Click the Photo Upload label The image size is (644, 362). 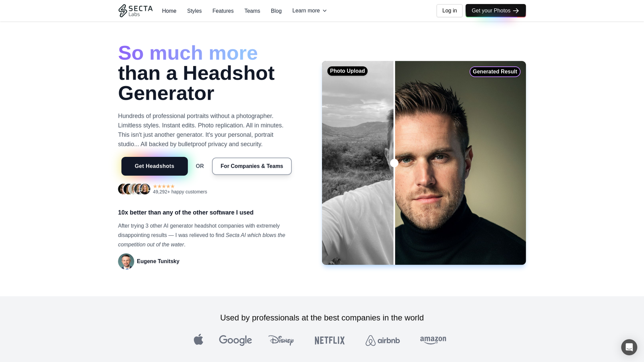coord(347,71)
